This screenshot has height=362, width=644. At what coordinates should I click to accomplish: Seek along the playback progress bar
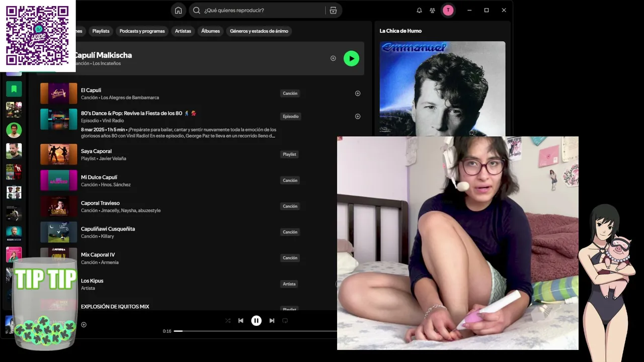click(x=255, y=331)
